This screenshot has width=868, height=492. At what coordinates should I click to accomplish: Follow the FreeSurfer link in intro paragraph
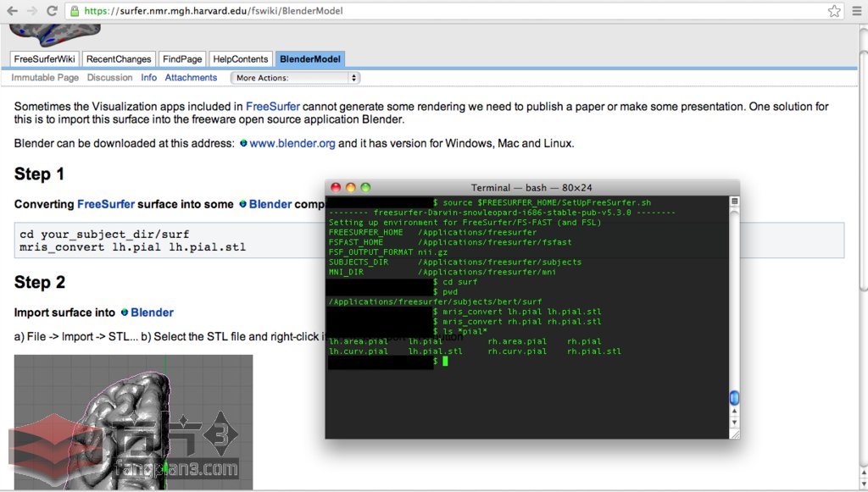pos(273,106)
